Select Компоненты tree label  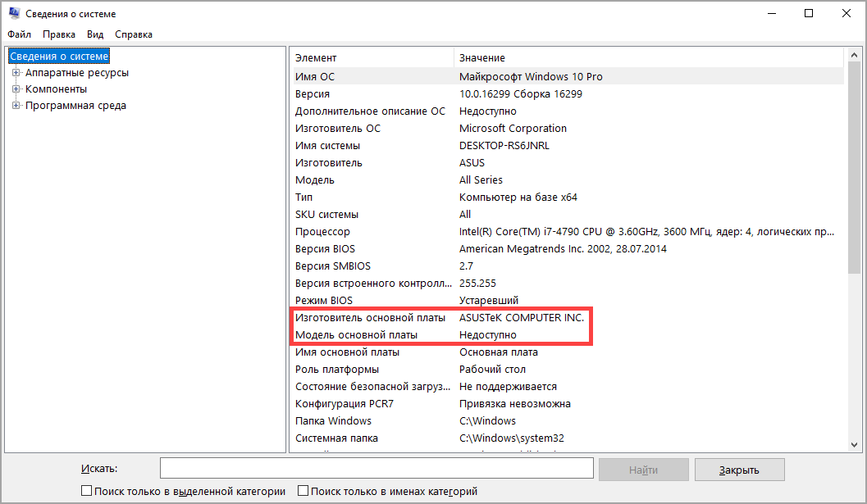(x=56, y=89)
